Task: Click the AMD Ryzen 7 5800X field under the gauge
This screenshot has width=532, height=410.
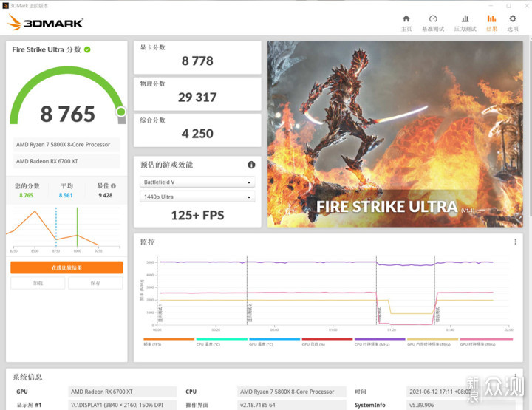Action: [66, 145]
